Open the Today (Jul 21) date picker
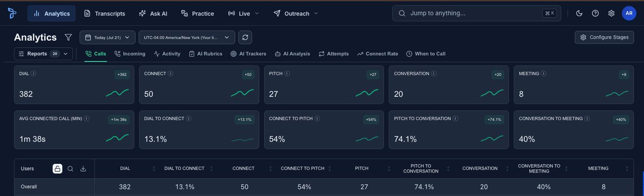Image resolution: width=644 pixels, height=196 pixels. pyautogui.click(x=108, y=37)
